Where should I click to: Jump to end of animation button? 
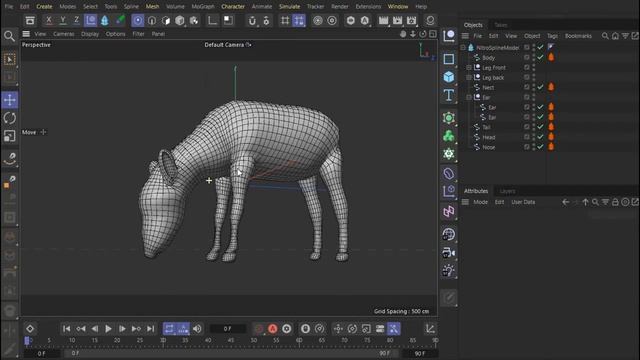(151, 329)
